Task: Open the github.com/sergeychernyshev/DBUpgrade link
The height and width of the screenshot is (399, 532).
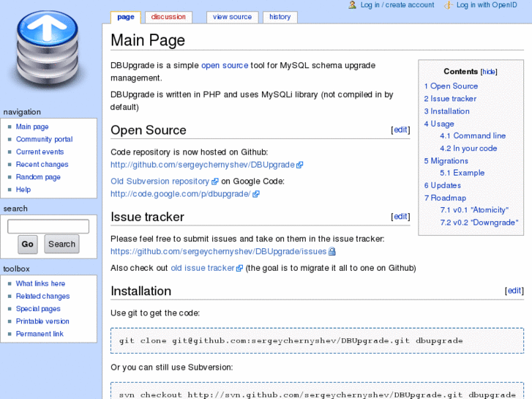Action: click(x=203, y=165)
